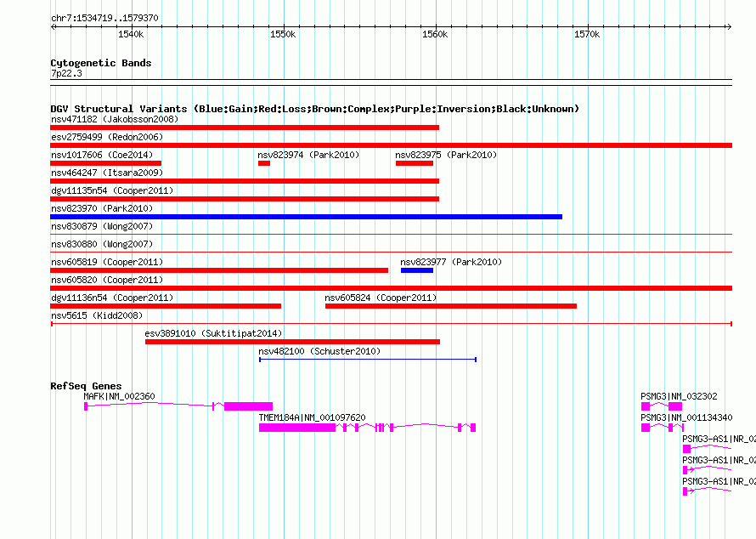Open the MAFK|NM_002360 gene label

[x=120, y=396]
